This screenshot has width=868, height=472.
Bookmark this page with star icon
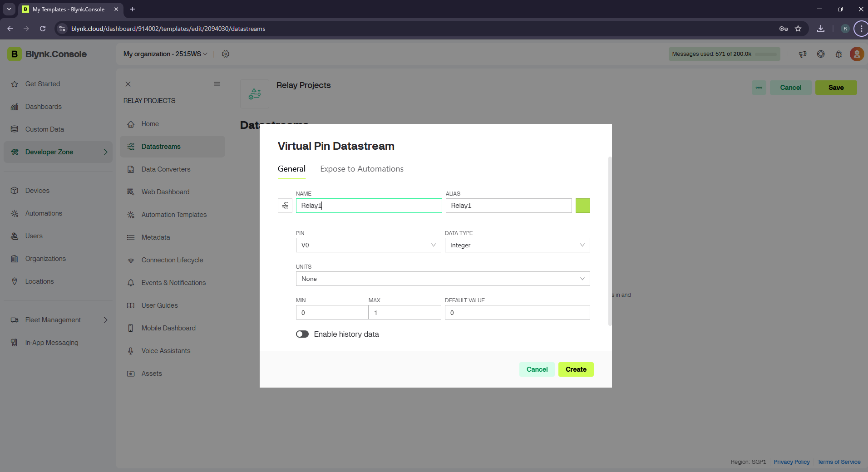pos(798,29)
